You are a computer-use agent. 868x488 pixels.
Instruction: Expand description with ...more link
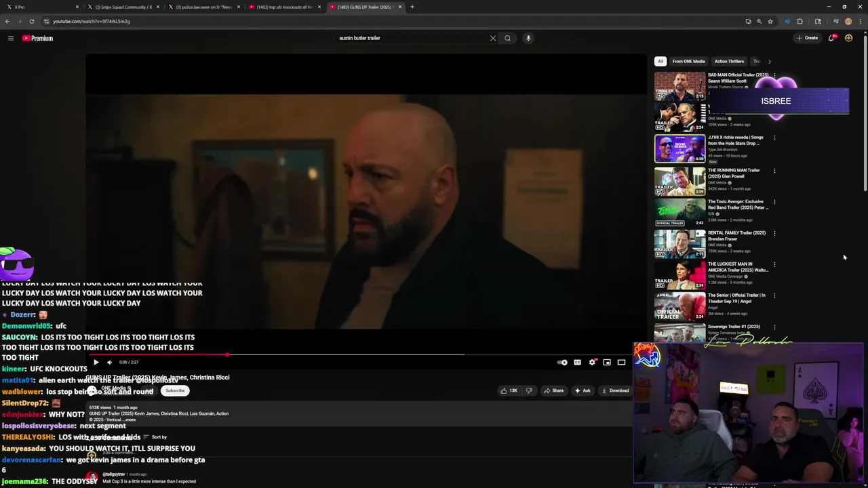click(130, 420)
